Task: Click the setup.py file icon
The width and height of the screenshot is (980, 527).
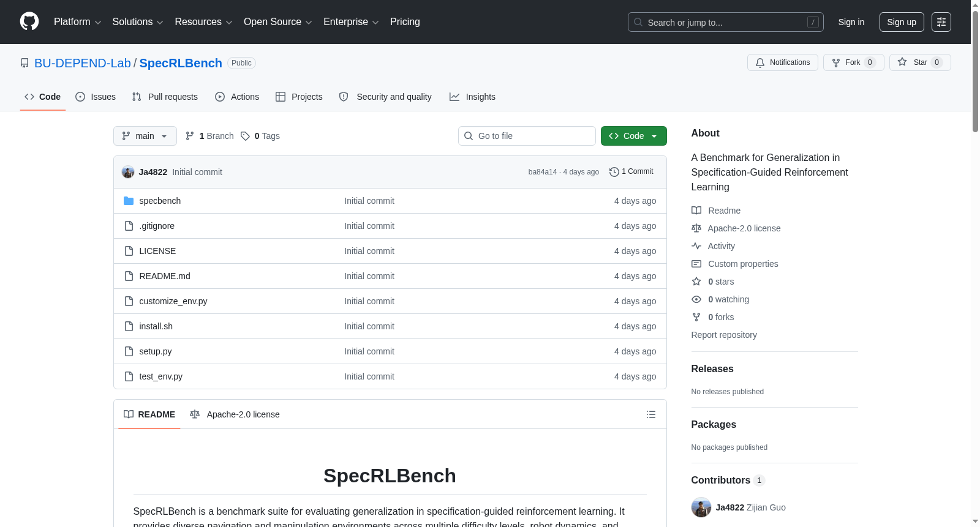Action: [x=129, y=351]
